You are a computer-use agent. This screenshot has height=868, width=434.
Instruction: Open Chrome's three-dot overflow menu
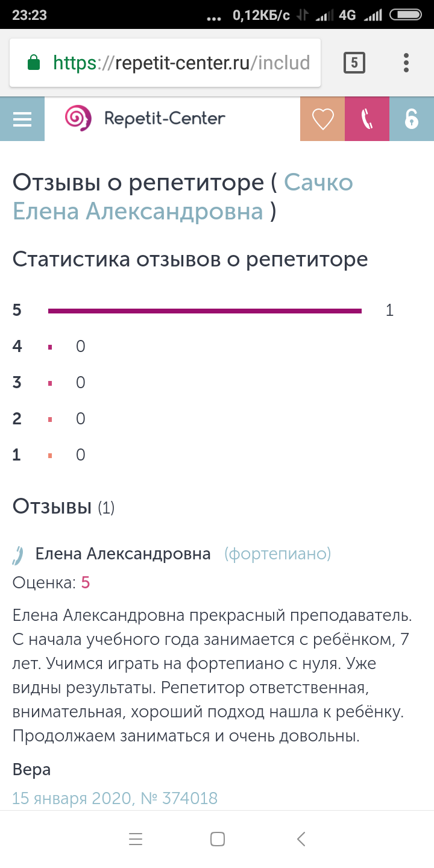(406, 63)
